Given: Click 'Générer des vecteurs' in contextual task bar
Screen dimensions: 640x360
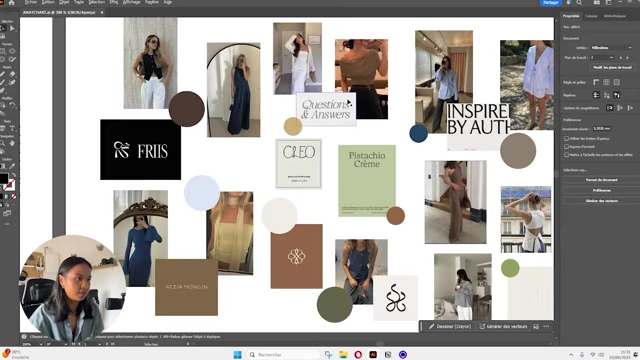Looking at the screenshot, I should [503, 327].
